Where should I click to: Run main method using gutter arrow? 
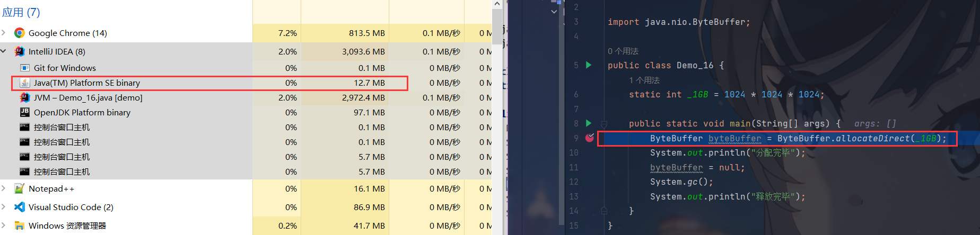[x=588, y=123]
